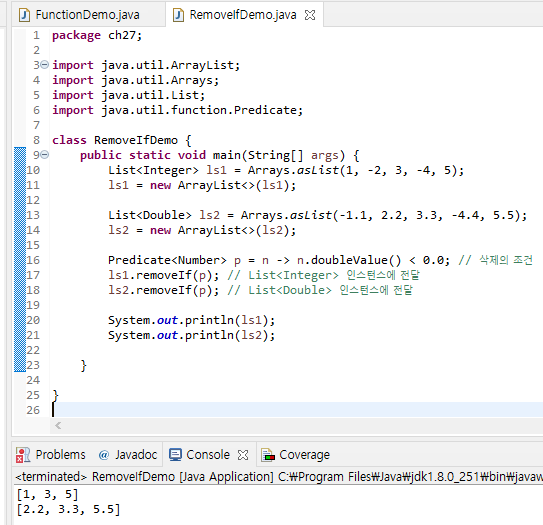Click the Java file icon on FunctionDemo.java tab
The height and width of the screenshot is (525, 543).
24,15
